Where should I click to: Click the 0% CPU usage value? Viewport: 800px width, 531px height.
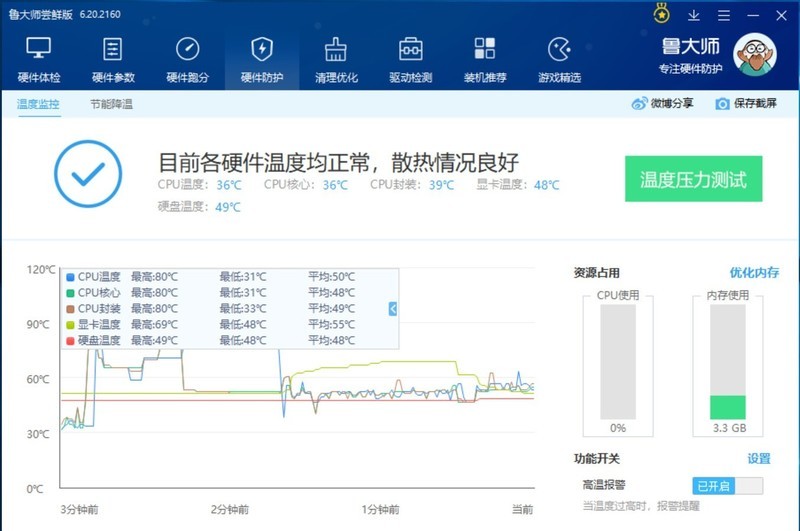[x=618, y=428]
